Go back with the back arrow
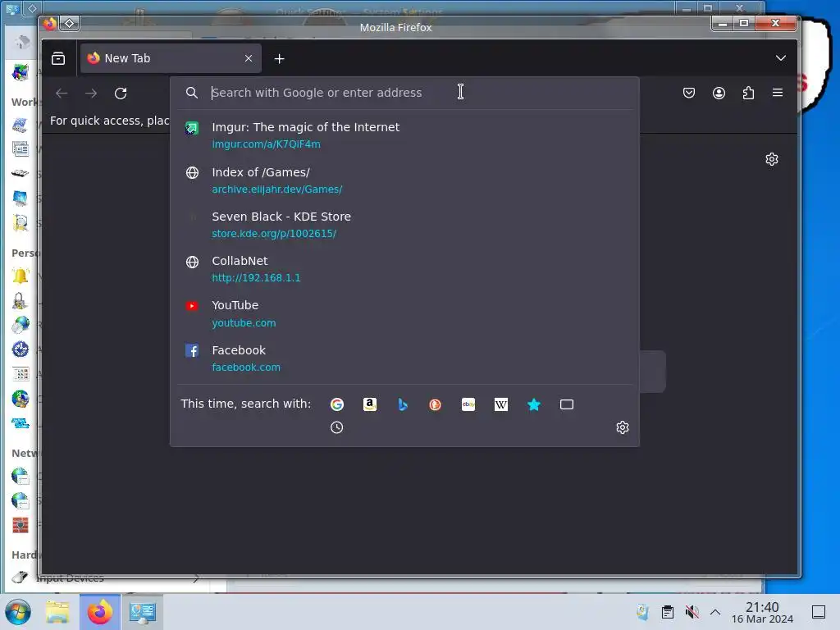 click(62, 94)
